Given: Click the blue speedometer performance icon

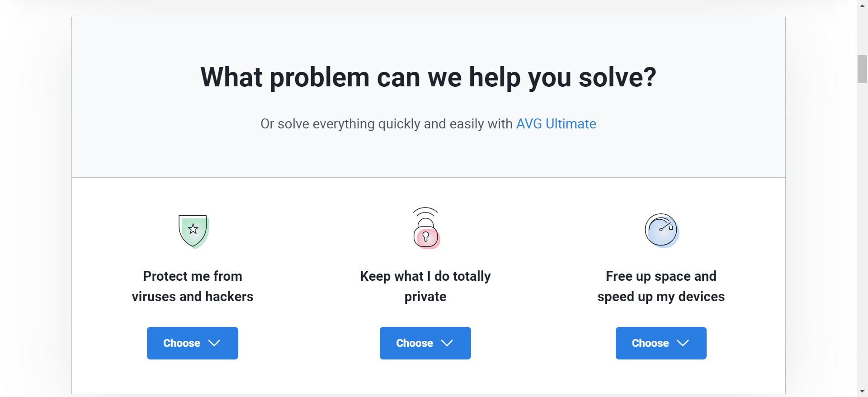Looking at the screenshot, I should click(661, 230).
